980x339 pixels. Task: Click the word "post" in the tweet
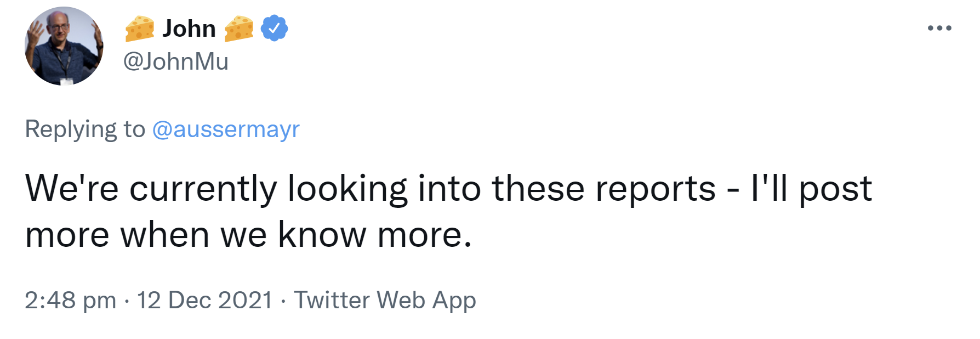pos(835,189)
